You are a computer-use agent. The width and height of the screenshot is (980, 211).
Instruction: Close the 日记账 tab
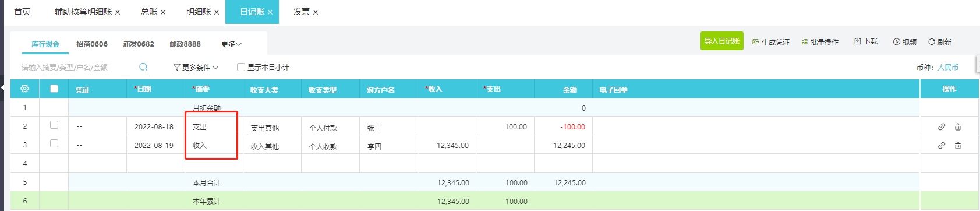point(270,12)
